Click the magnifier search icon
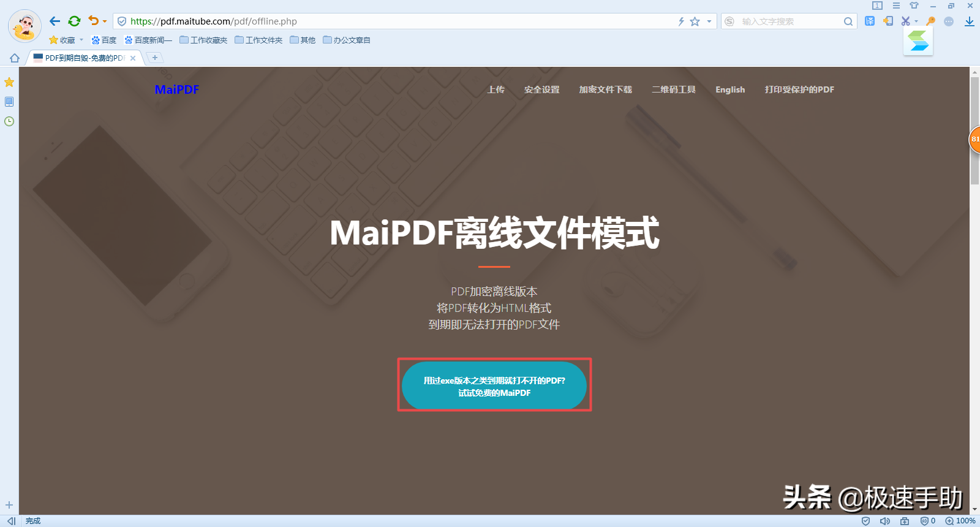Image resolution: width=980 pixels, height=527 pixels. click(x=848, y=21)
